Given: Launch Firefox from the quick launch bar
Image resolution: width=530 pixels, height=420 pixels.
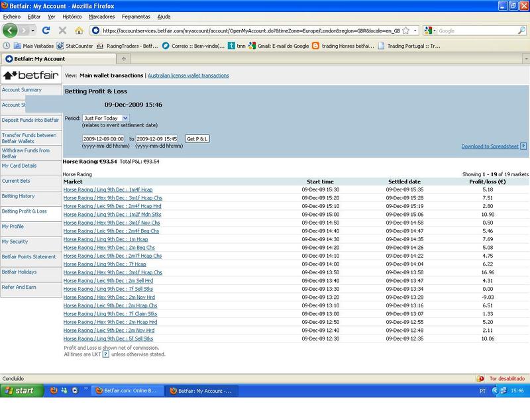Looking at the screenshot, I should pyautogui.click(x=54, y=391).
